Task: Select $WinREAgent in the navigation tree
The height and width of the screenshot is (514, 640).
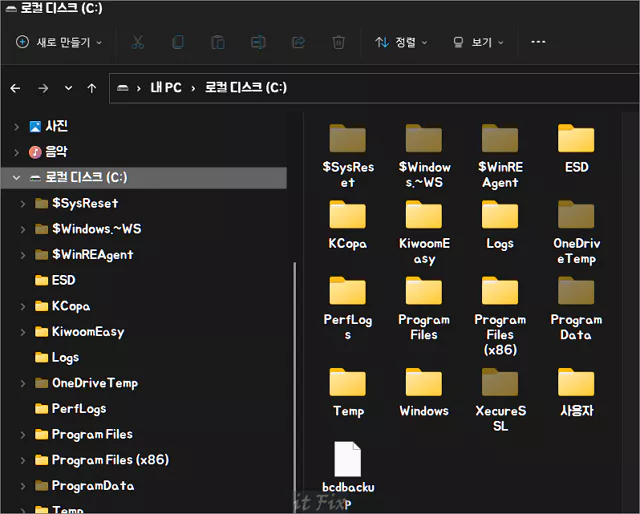Action: point(84,255)
